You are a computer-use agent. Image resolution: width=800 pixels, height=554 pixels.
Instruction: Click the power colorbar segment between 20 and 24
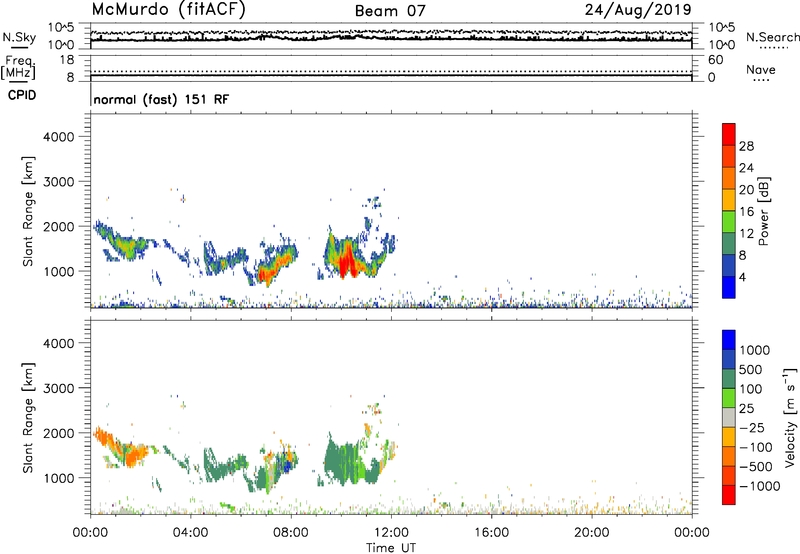point(729,178)
